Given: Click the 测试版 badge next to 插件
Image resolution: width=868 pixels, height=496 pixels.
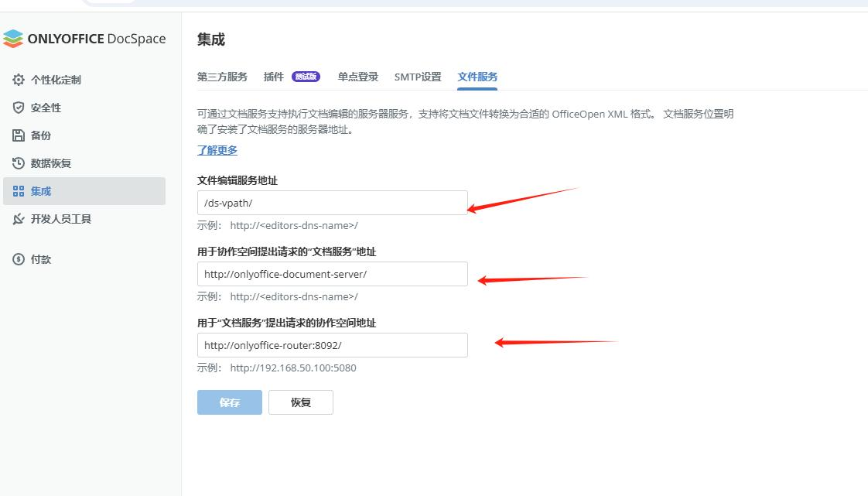Looking at the screenshot, I should click(306, 77).
